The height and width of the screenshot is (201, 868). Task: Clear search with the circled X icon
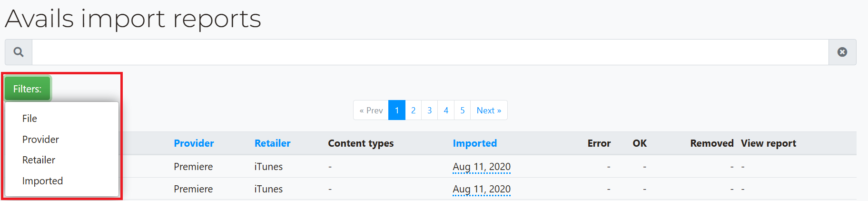(842, 52)
